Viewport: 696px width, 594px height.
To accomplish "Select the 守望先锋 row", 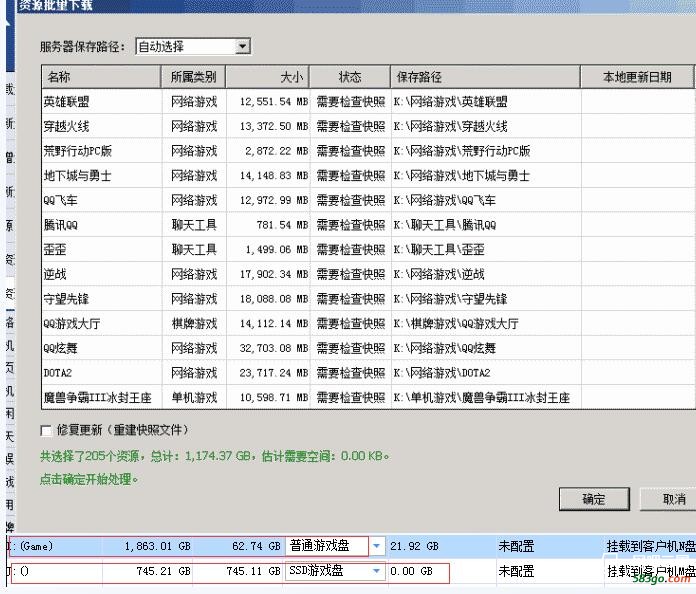I will [x=368, y=299].
